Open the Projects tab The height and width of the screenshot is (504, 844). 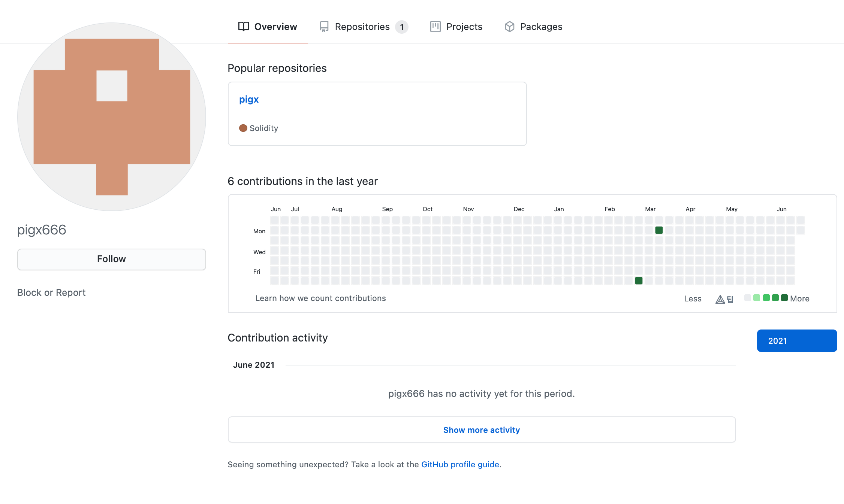tap(464, 27)
